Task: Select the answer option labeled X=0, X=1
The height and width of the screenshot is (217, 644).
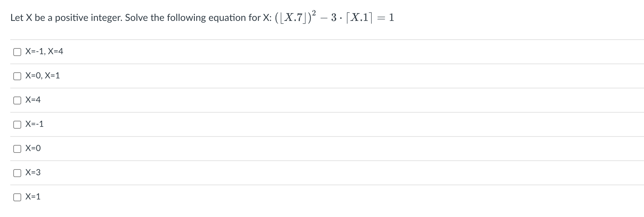Action: click(42, 76)
